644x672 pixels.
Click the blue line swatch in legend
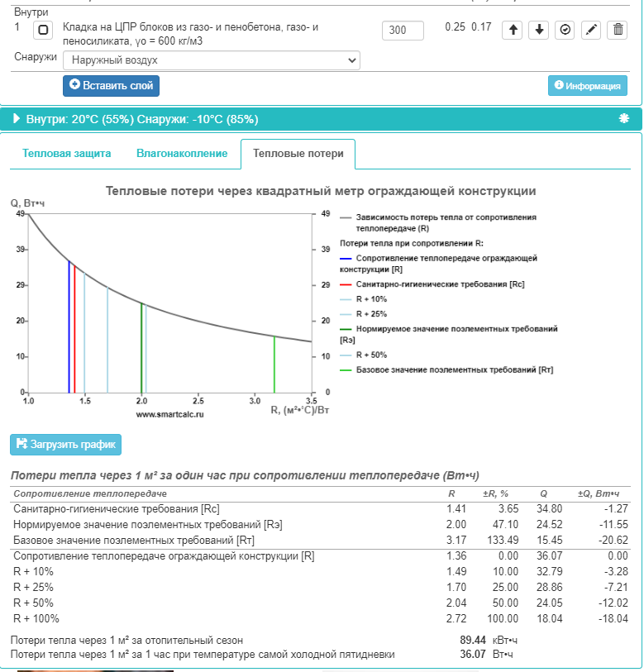[x=346, y=258]
